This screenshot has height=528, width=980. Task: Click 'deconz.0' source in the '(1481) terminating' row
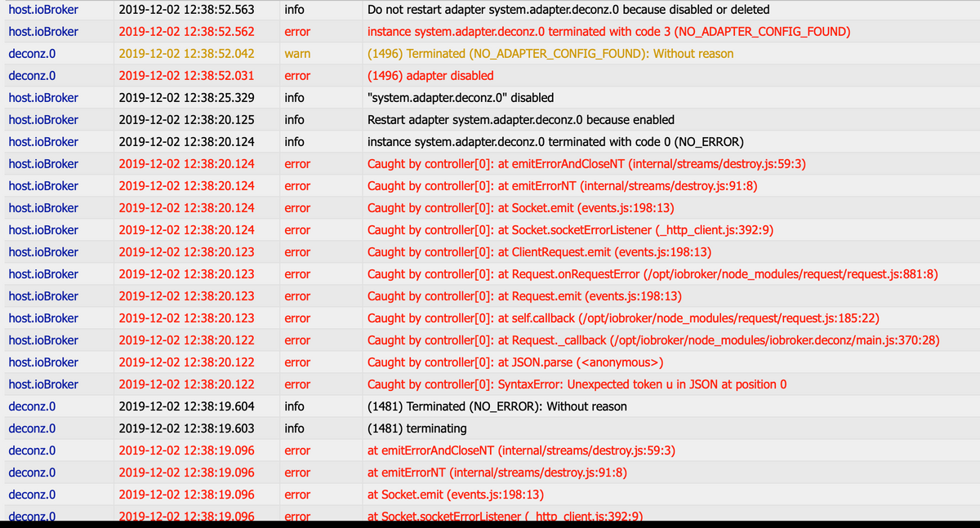pyautogui.click(x=32, y=428)
